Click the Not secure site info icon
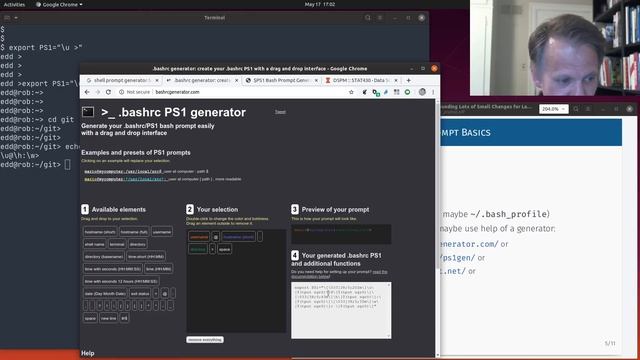This screenshot has width=640, height=360. coord(121,92)
